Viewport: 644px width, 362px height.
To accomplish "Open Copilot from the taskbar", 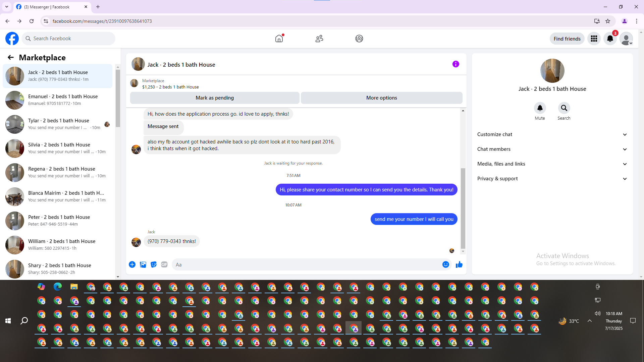I will tap(41, 287).
